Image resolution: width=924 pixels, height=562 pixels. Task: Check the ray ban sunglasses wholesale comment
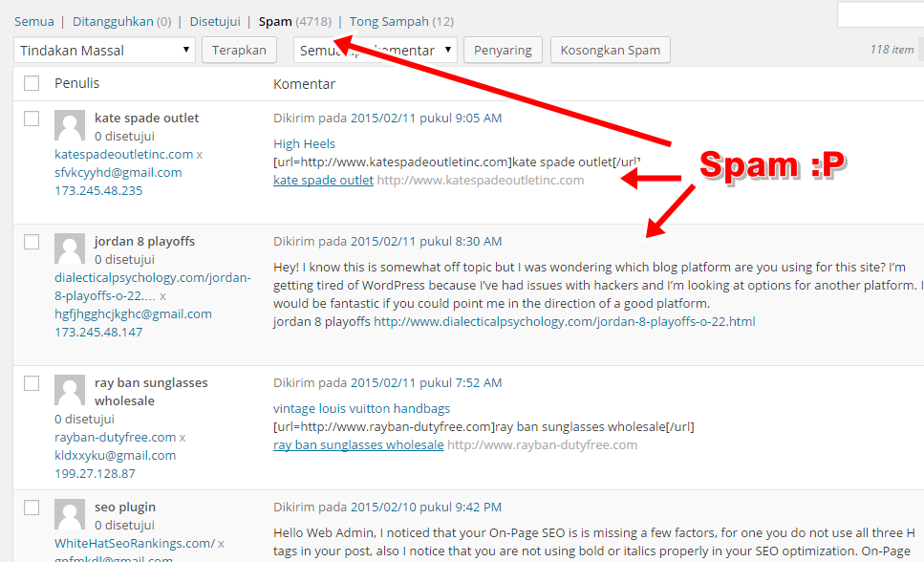point(32,383)
